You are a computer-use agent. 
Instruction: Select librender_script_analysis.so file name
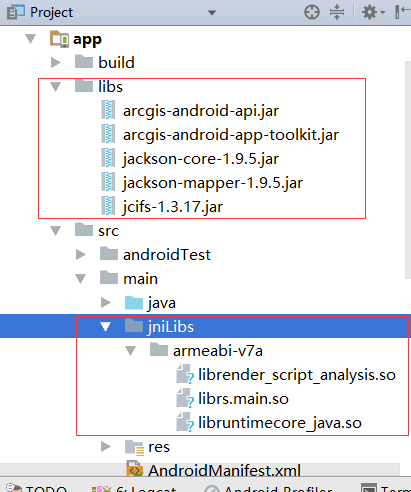(x=297, y=375)
